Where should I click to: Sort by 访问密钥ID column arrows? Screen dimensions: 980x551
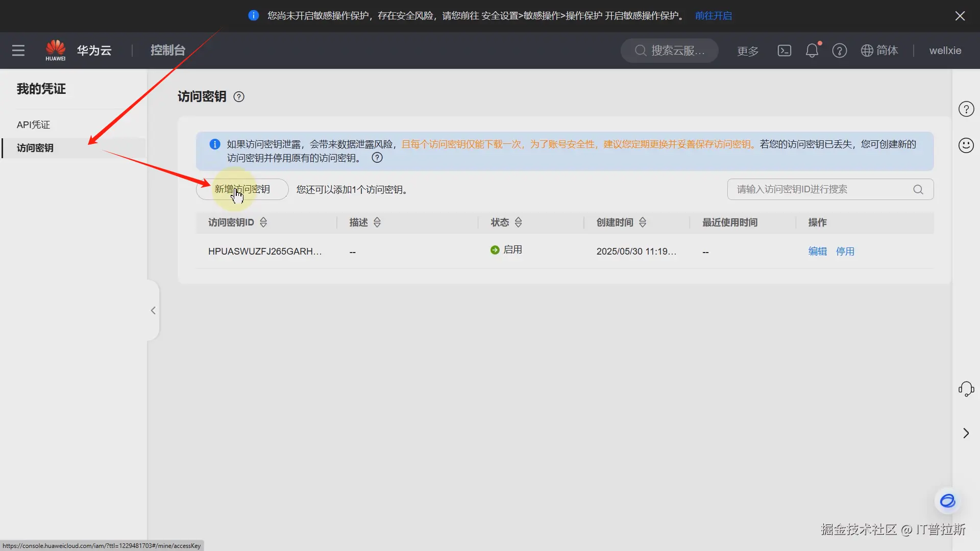(263, 222)
